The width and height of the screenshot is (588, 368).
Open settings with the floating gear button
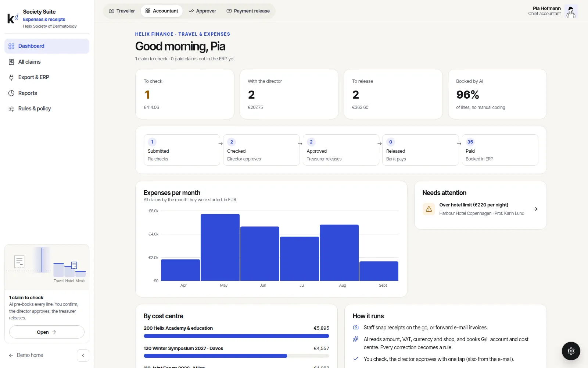[571, 351]
